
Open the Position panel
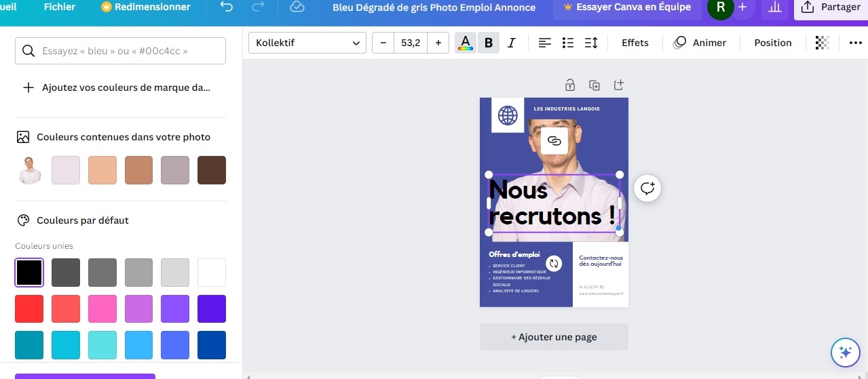pos(773,43)
